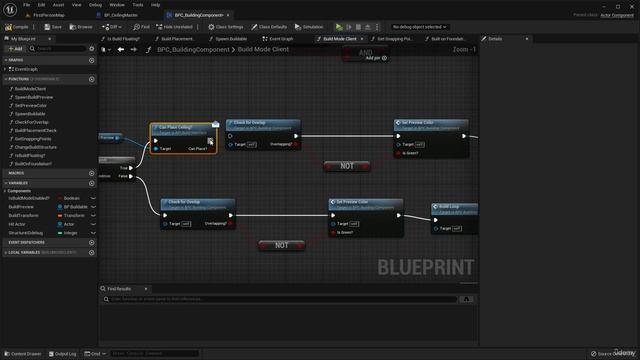The height and width of the screenshot is (360, 640).
Task: Close the Details panel tab
Action: pyautogui.click(x=527, y=39)
